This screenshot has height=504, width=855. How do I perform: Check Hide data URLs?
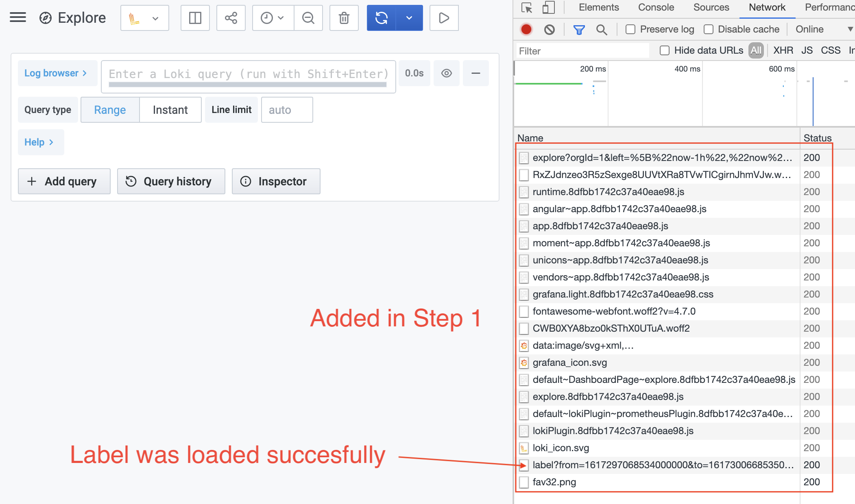pos(665,50)
